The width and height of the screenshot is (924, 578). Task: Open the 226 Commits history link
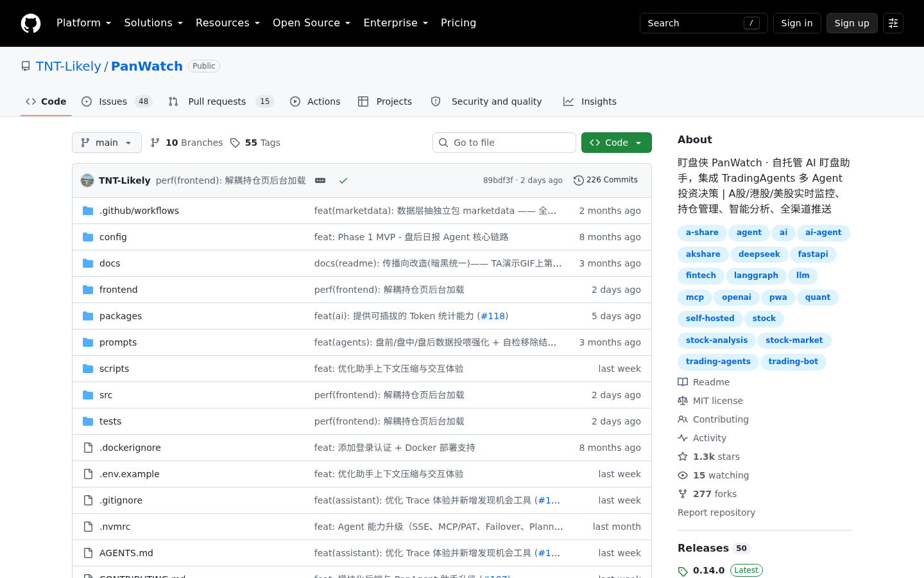pyautogui.click(x=606, y=180)
